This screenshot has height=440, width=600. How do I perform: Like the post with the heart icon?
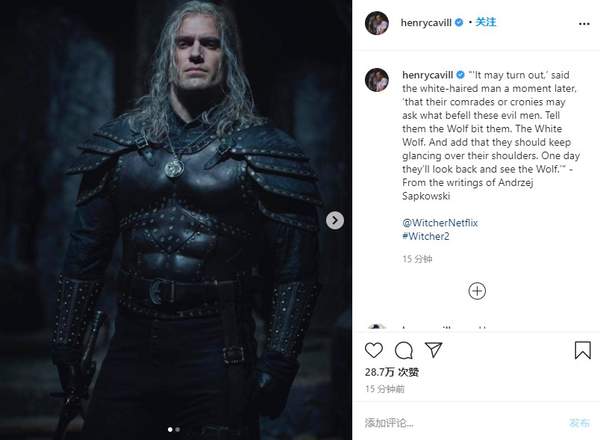coord(375,350)
